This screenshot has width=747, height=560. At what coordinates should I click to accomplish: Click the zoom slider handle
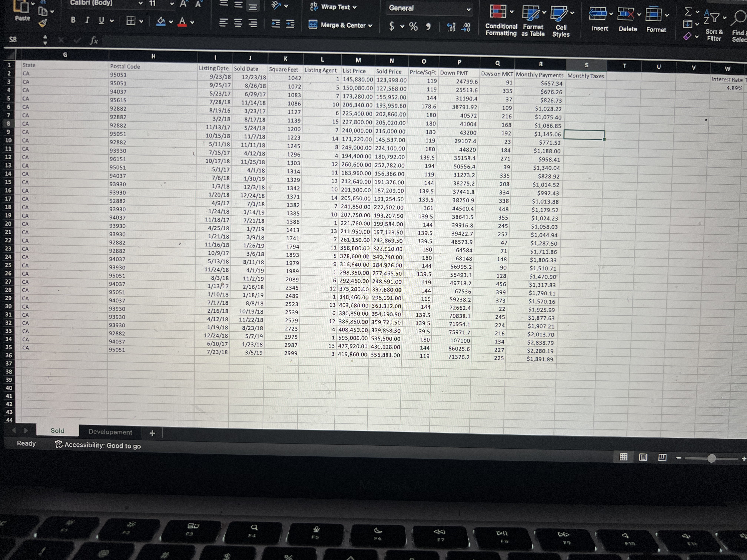(x=711, y=458)
